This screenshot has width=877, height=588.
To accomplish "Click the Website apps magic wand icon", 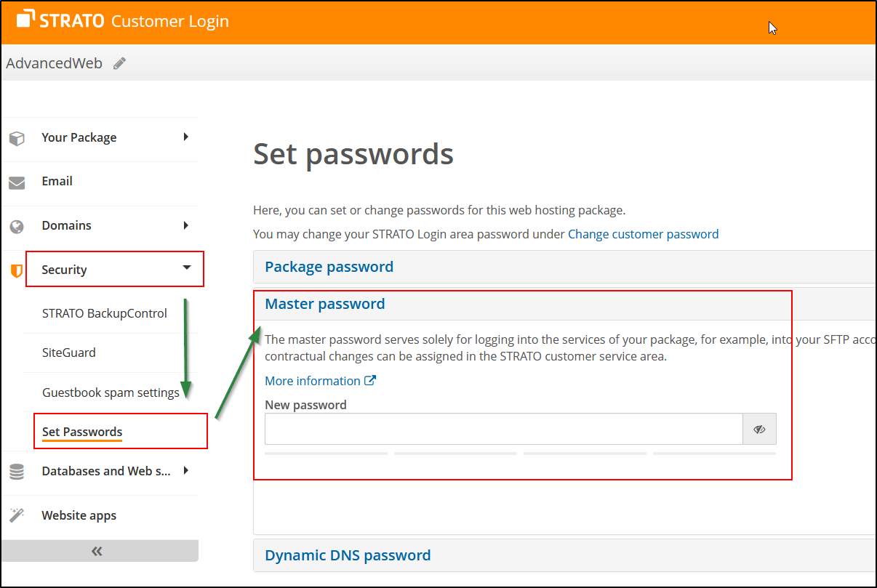I will pyautogui.click(x=17, y=515).
